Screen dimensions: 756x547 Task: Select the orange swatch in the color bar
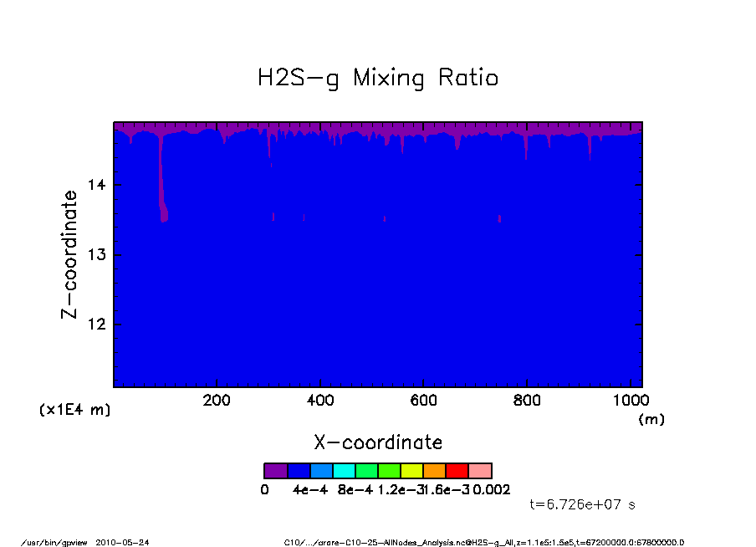434,471
